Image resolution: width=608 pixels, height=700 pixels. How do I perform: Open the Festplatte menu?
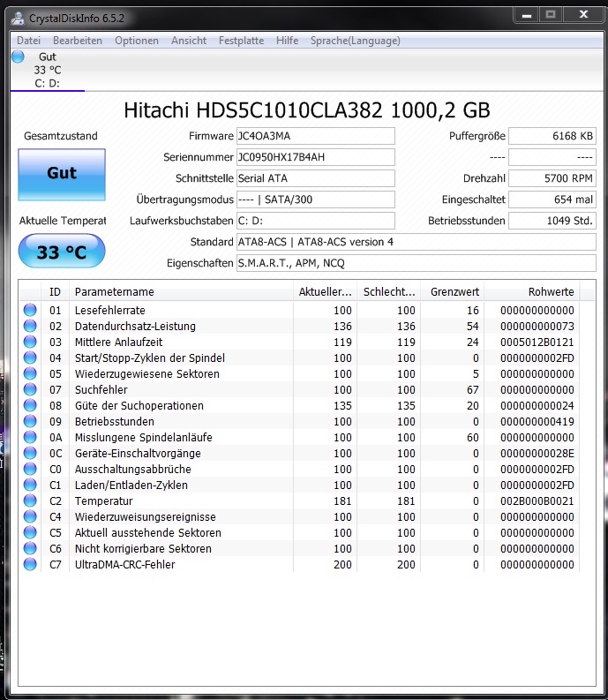tap(241, 41)
